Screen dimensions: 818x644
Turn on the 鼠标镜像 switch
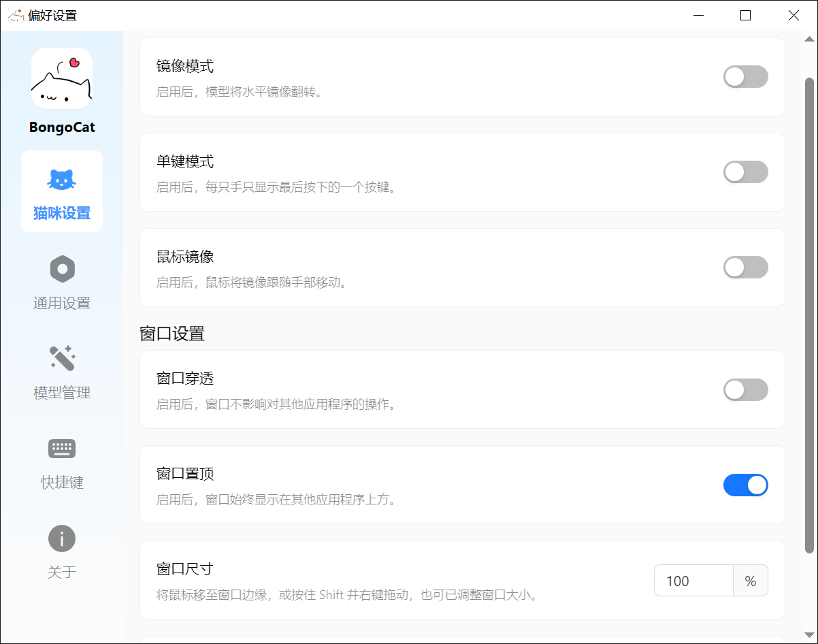[x=746, y=268]
